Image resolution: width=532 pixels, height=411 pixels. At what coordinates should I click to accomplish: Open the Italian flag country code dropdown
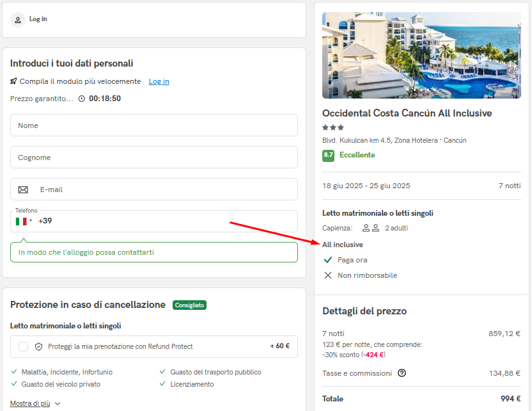pyautogui.click(x=24, y=221)
